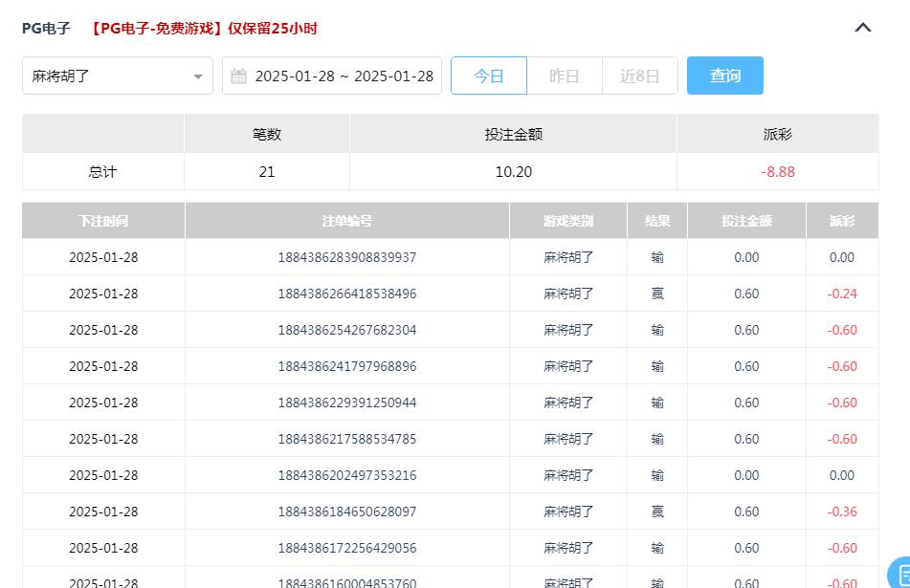The image size is (910, 588).
Task: Click the 下注时间 column header
Action: 102,220
